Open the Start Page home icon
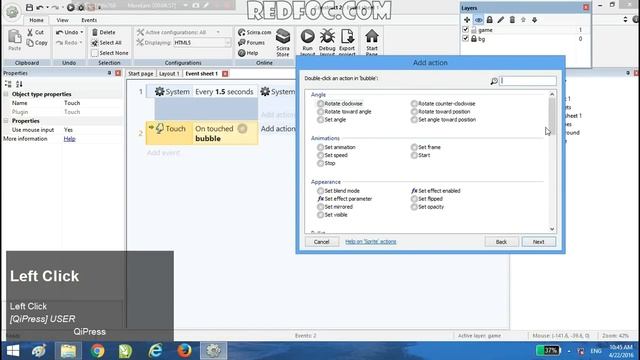640x360 pixels. pos(372,37)
